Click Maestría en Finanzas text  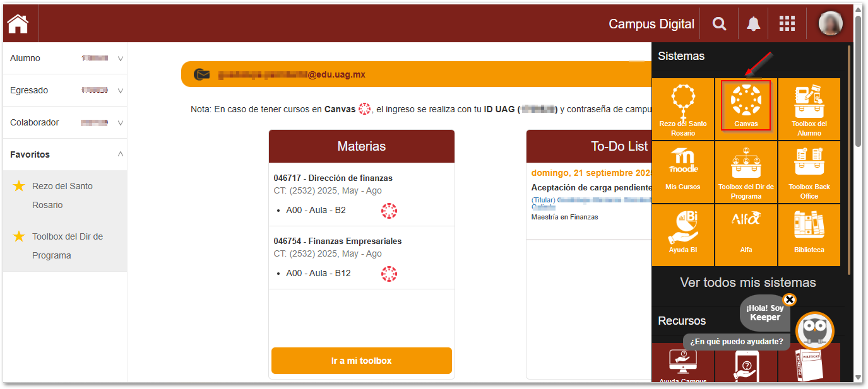click(x=565, y=217)
